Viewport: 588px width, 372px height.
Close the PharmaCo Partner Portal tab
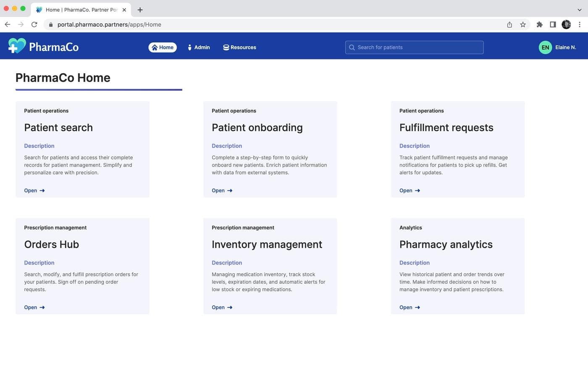[124, 10]
